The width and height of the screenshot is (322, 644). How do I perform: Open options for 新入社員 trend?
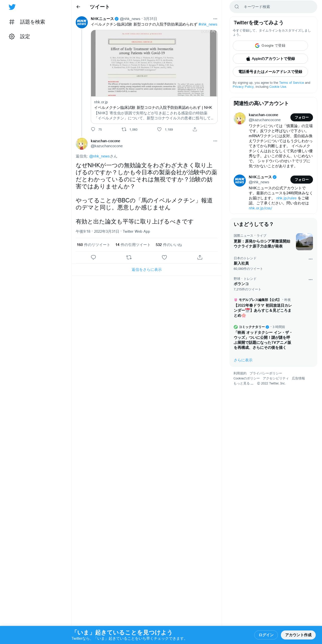point(310,259)
